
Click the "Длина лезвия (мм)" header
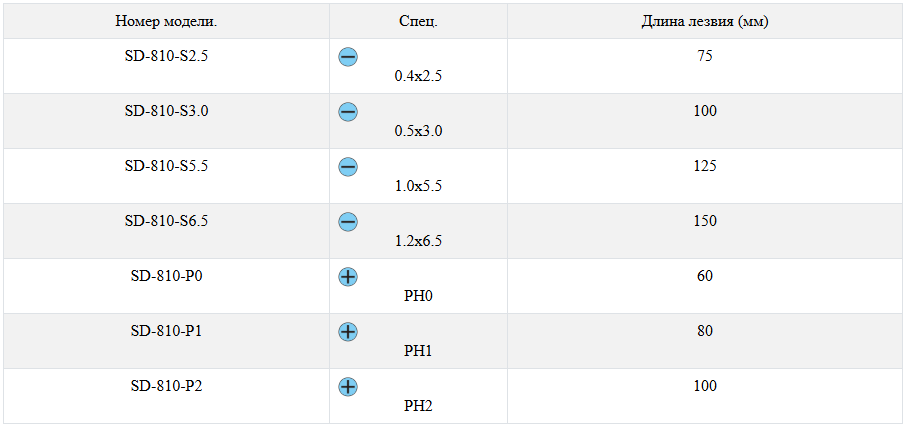[704, 21]
